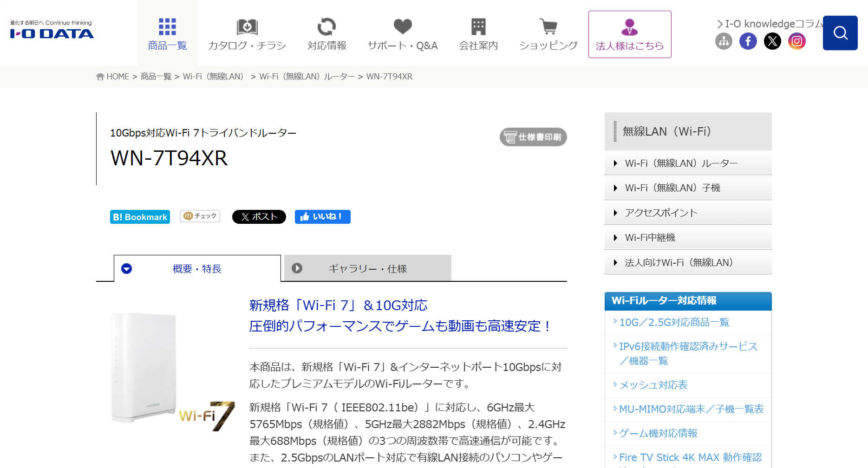Open the X (Twitter) icon

[x=772, y=41]
